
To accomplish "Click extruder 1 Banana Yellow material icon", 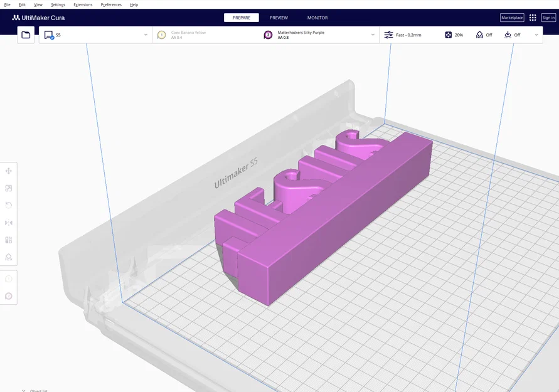I will [x=161, y=35].
